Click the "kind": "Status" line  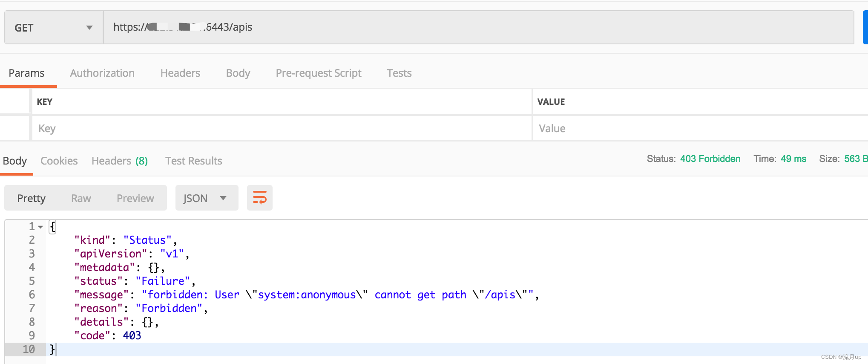click(126, 240)
